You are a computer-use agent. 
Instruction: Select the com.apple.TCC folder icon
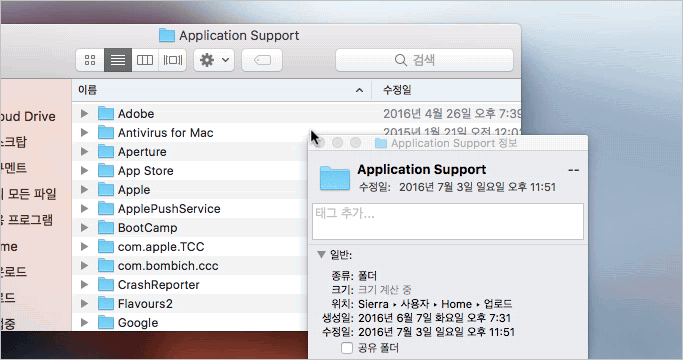pyautogui.click(x=105, y=246)
